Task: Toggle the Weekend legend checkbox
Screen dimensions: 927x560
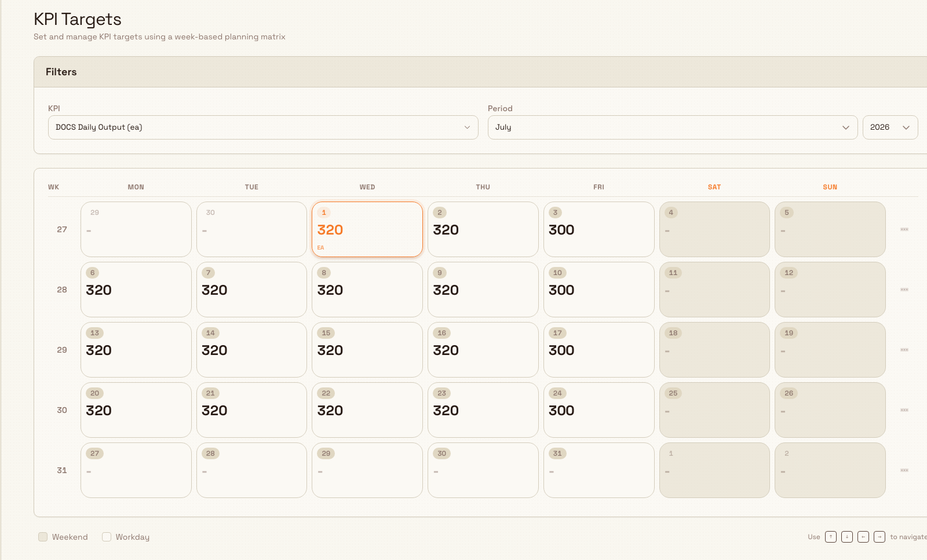Action: coord(43,537)
